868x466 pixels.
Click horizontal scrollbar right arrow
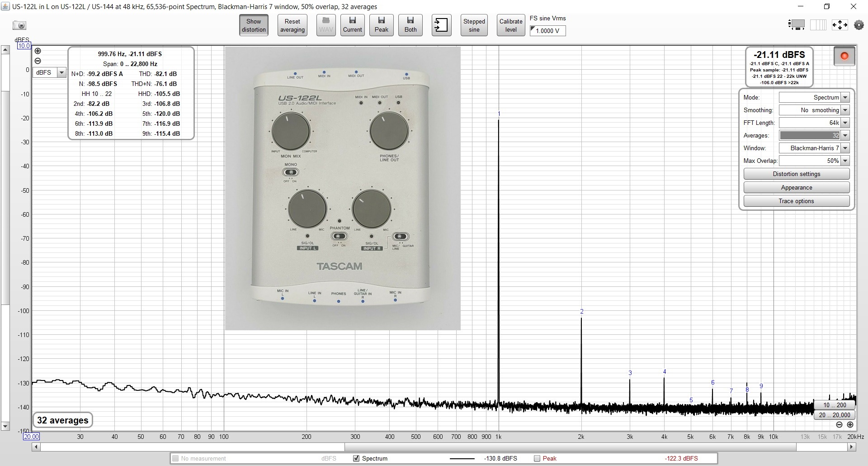click(x=852, y=447)
